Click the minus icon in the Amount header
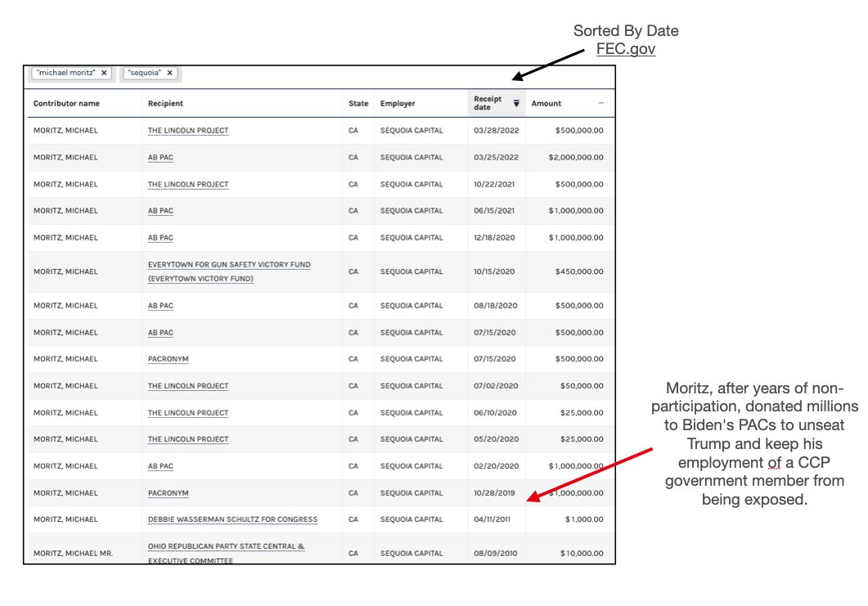Screen dimensions: 868x606 click(601, 104)
